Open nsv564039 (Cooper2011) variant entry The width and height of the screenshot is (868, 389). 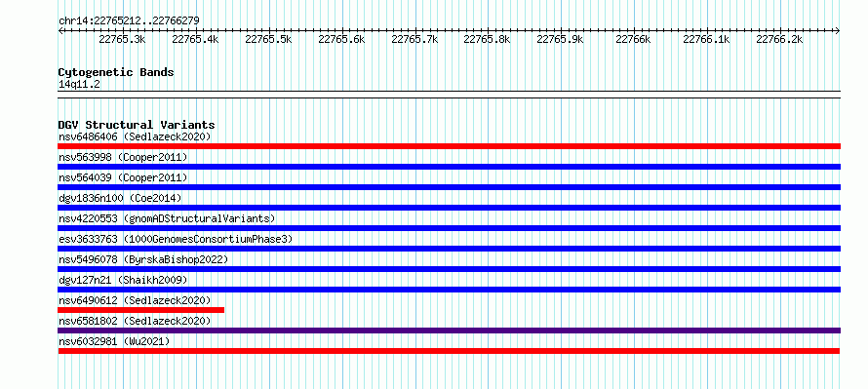(x=123, y=177)
